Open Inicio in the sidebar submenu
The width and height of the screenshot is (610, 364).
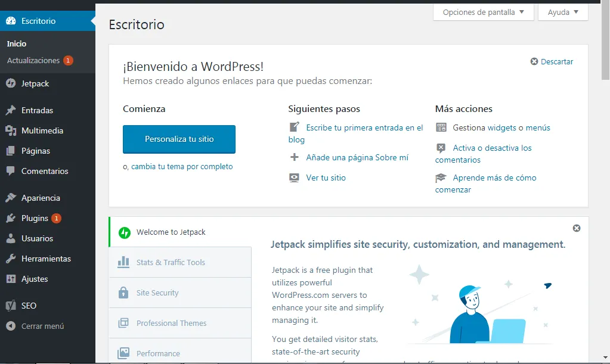click(x=16, y=43)
